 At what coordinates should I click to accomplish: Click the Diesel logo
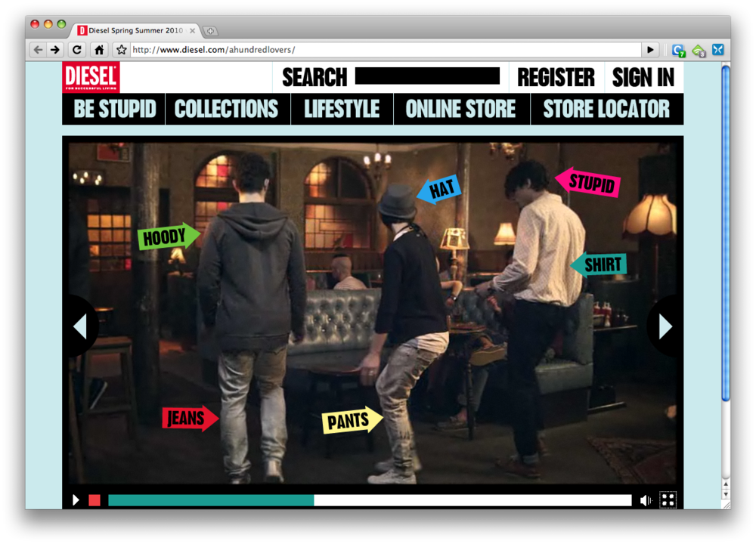coord(91,77)
